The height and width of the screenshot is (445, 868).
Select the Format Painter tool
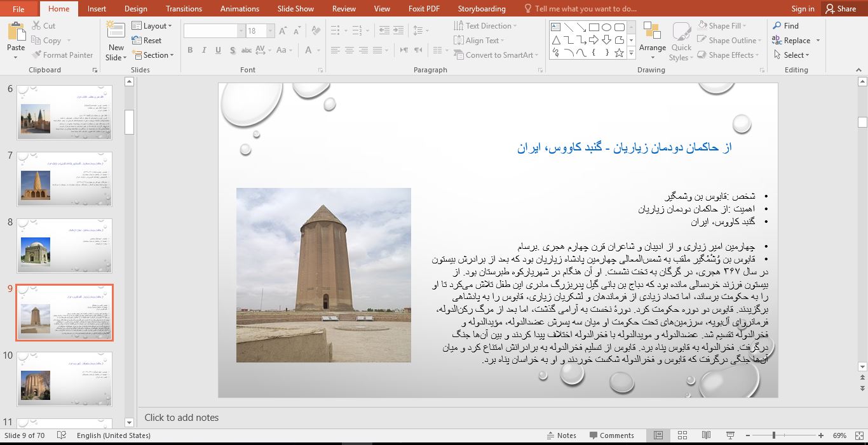point(62,55)
